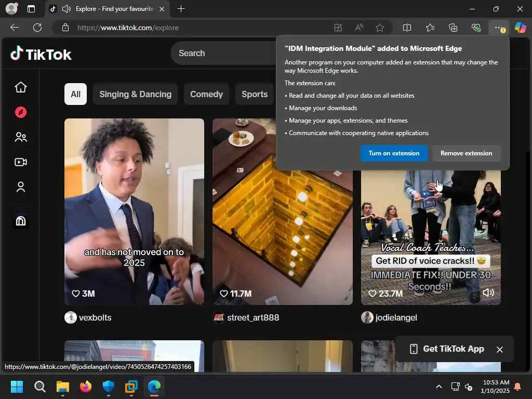Image resolution: width=532 pixels, height=399 pixels.
Task: Open the Edge profile avatar
Action: pos(11,8)
